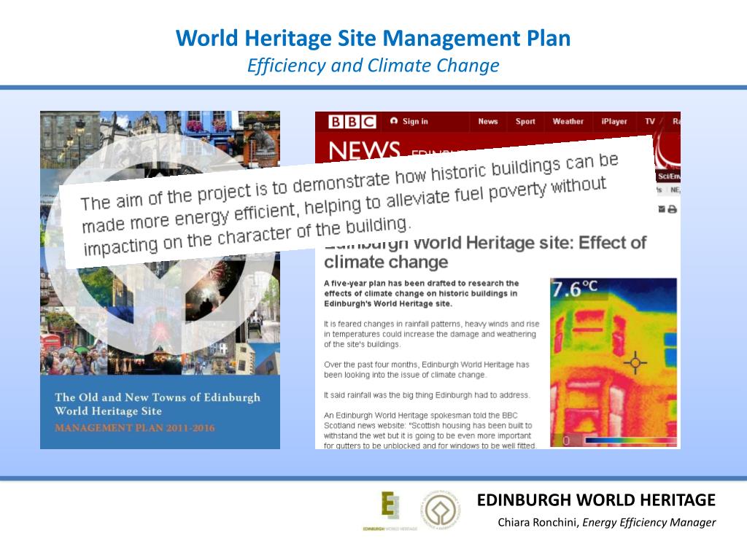
Task: Open the TV menu item
Action: pyautogui.click(x=650, y=122)
